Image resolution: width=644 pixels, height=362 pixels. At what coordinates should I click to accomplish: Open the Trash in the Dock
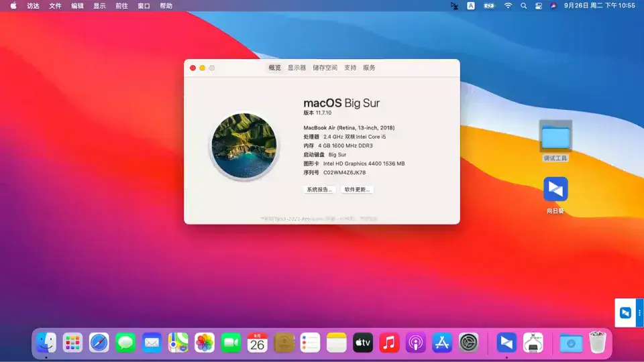[x=598, y=343]
